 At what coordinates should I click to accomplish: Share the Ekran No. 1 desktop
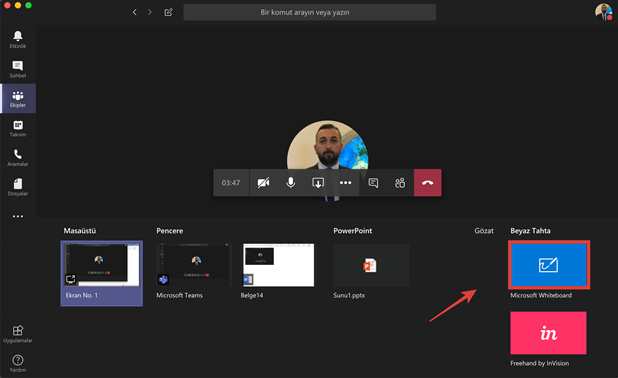click(x=102, y=273)
